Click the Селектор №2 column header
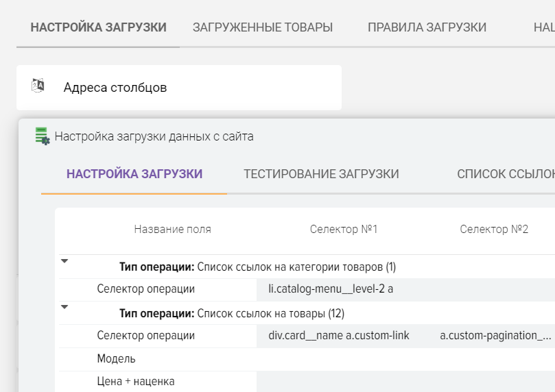 (x=494, y=229)
